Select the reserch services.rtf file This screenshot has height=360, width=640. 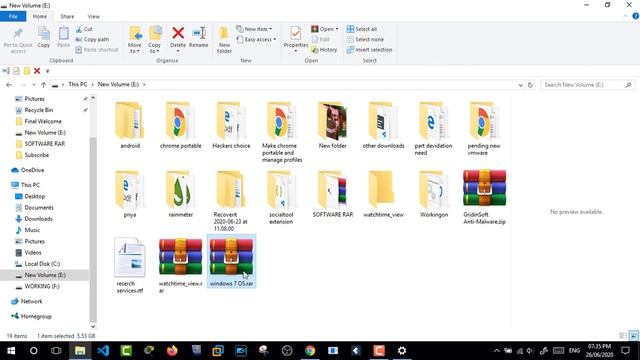click(x=130, y=266)
